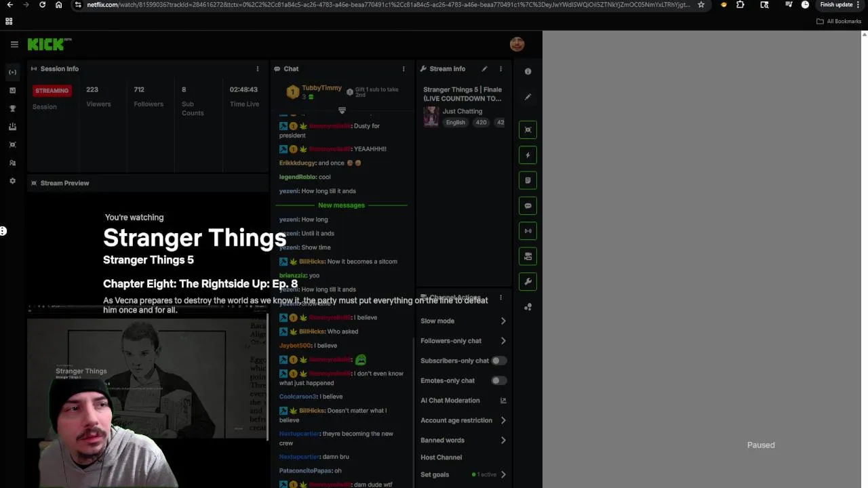Screen dimensions: 868x488
Task: Click the 223 Viewers count
Action: tap(92, 89)
